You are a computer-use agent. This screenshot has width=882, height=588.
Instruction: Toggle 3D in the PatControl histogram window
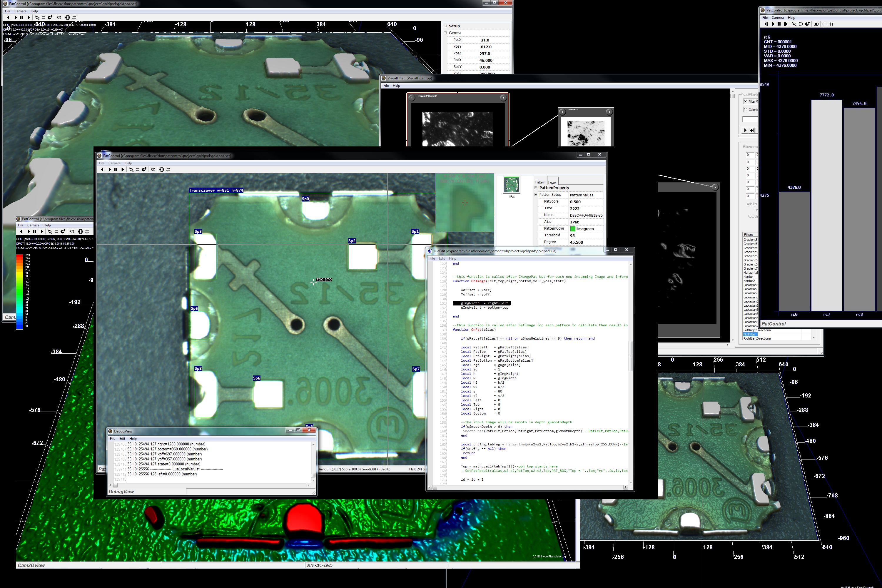pyautogui.click(x=816, y=24)
